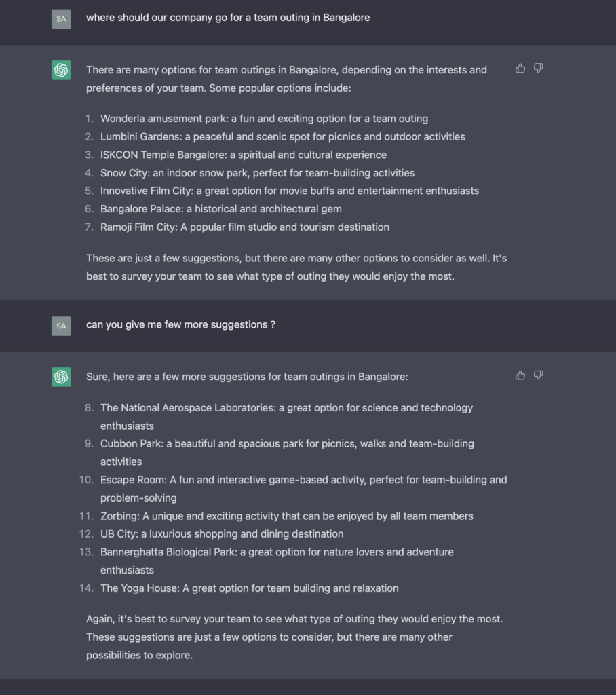Give thumbs up to second response

tap(520, 375)
